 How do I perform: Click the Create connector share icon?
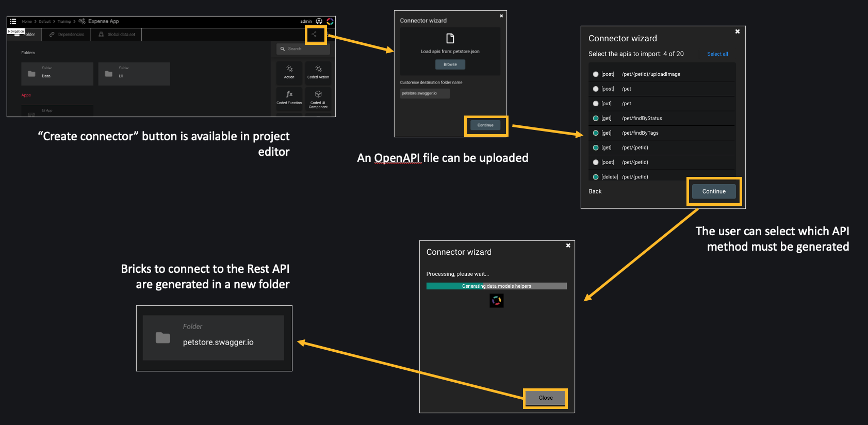314,35
